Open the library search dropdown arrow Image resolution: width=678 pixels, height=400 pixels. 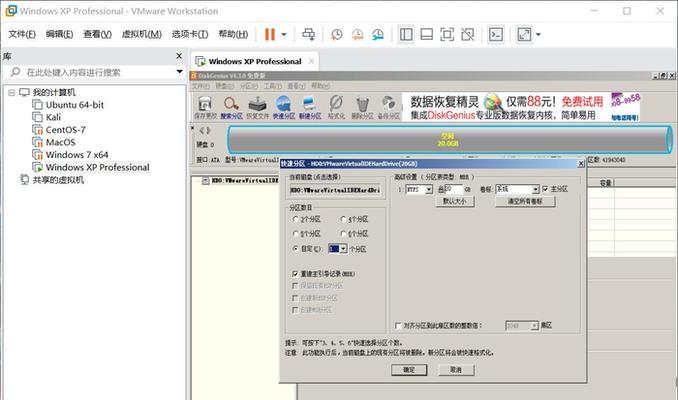tap(179, 71)
